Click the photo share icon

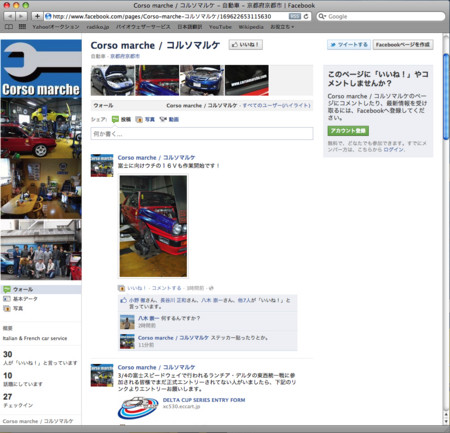(x=139, y=119)
